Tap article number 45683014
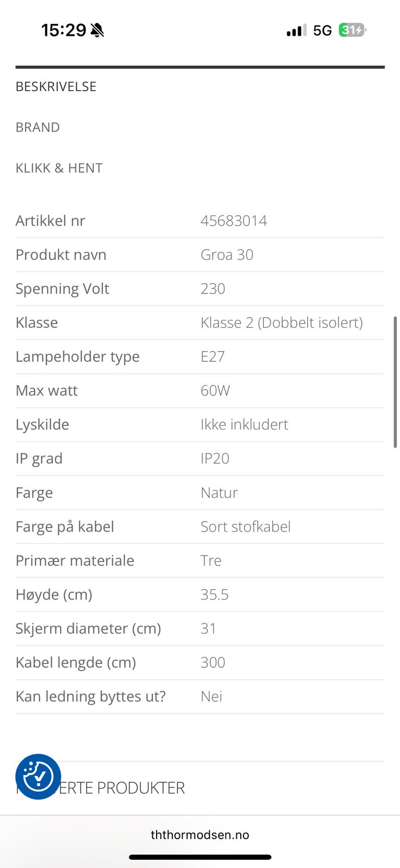This screenshot has width=400, height=868. [x=234, y=221]
